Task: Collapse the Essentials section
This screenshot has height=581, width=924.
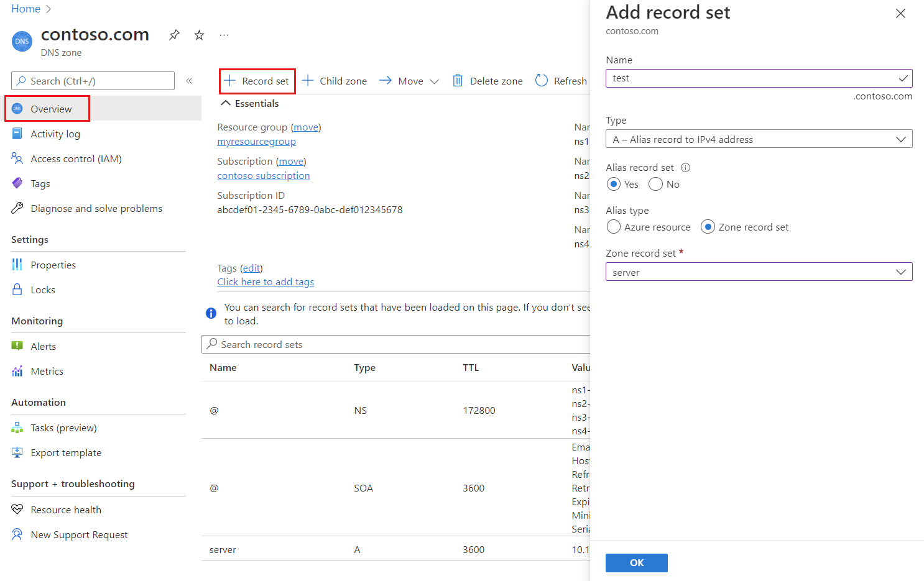Action: click(x=226, y=104)
